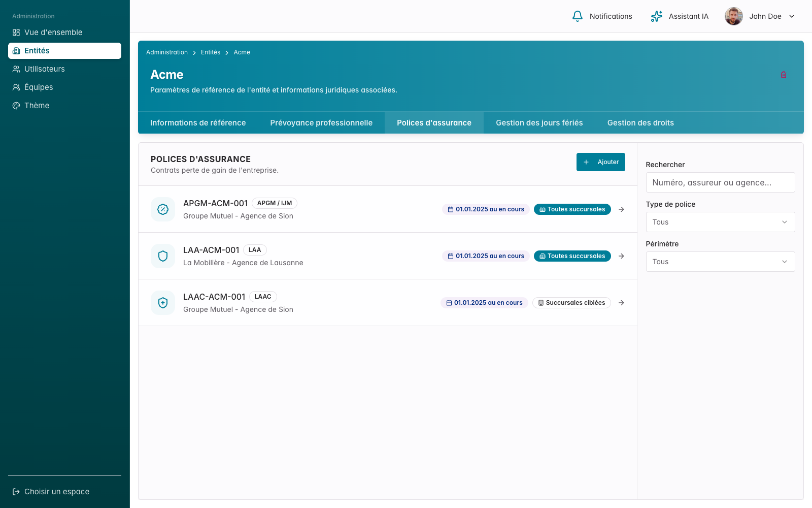Viewport: 812px width, 508px height.
Task: Click the APGM-ACM-001 policy badge icon
Action: click(x=163, y=209)
